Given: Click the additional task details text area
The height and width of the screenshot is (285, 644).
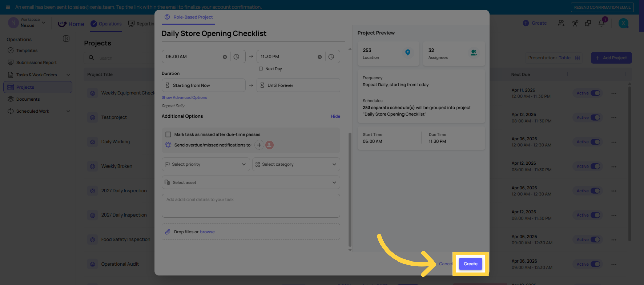Looking at the screenshot, I should click(x=251, y=205).
